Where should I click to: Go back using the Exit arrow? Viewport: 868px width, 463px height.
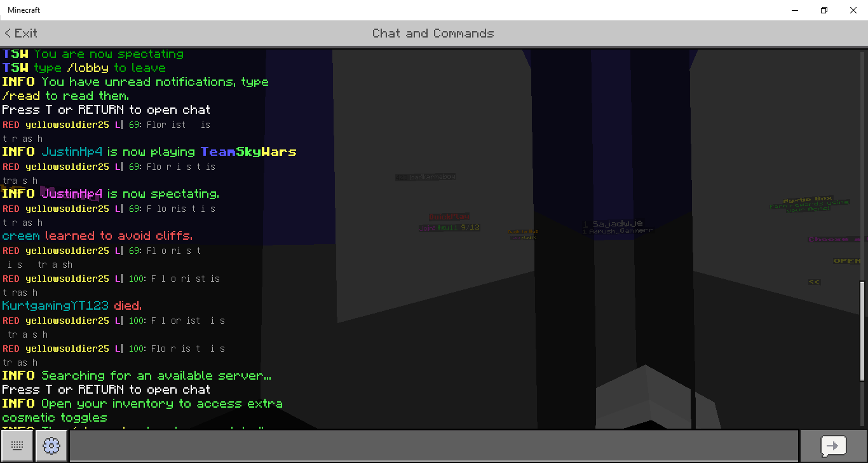[21, 33]
